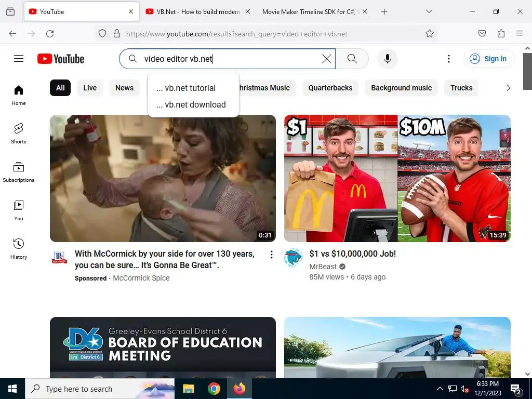Click the YouTube logo
The width and height of the screenshot is (532, 399).
pyautogui.click(x=61, y=59)
